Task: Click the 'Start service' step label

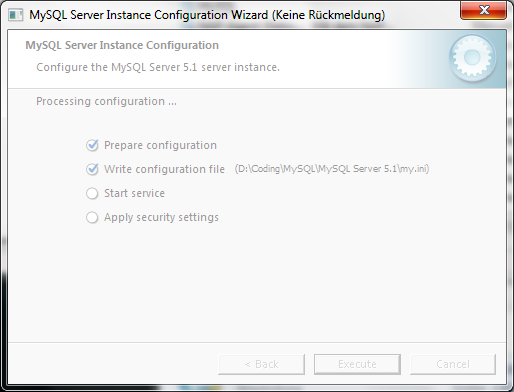Action: [134, 193]
